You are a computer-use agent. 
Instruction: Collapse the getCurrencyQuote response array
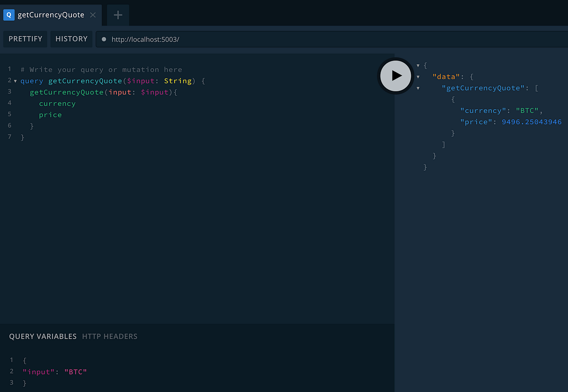(x=418, y=88)
